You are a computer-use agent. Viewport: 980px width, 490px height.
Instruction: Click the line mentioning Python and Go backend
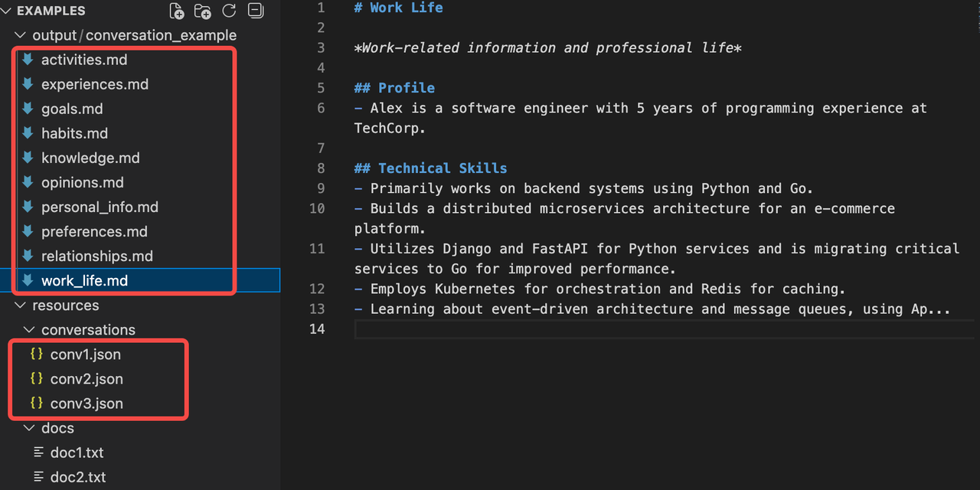pos(583,188)
